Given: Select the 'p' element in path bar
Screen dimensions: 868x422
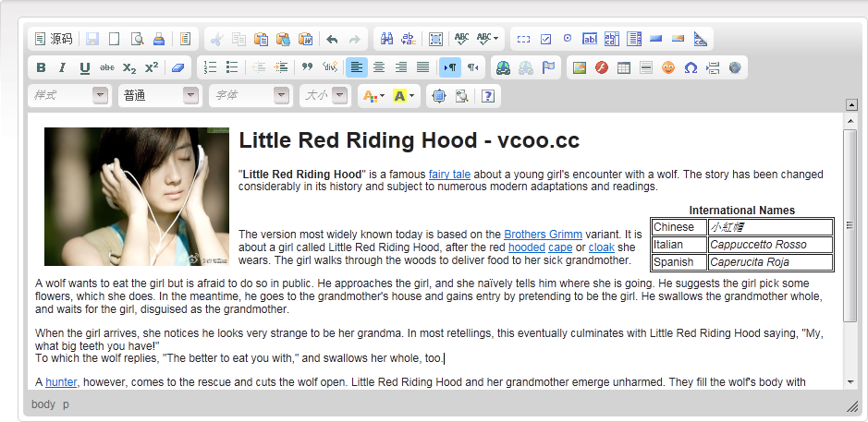Looking at the screenshot, I should (66, 404).
